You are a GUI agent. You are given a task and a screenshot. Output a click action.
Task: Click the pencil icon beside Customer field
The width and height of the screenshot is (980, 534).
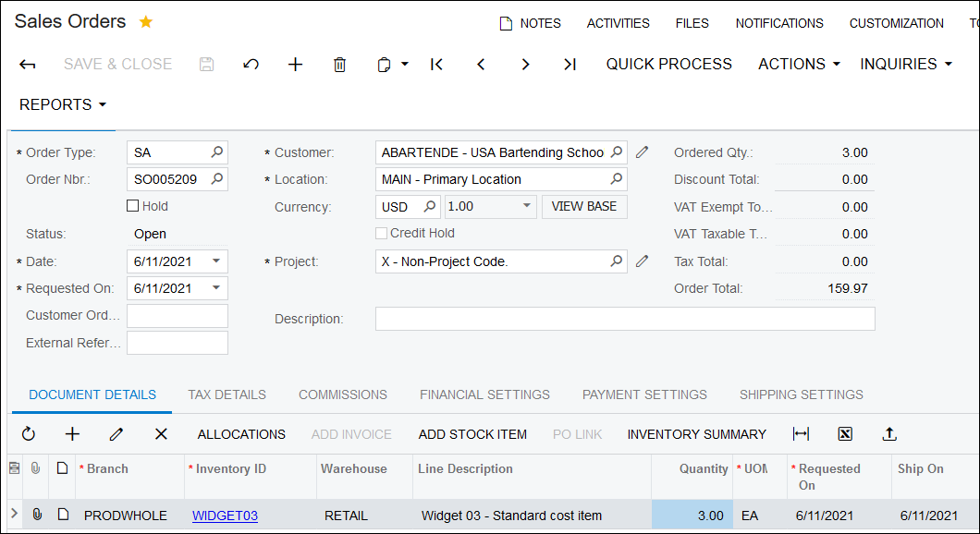pos(643,152)
